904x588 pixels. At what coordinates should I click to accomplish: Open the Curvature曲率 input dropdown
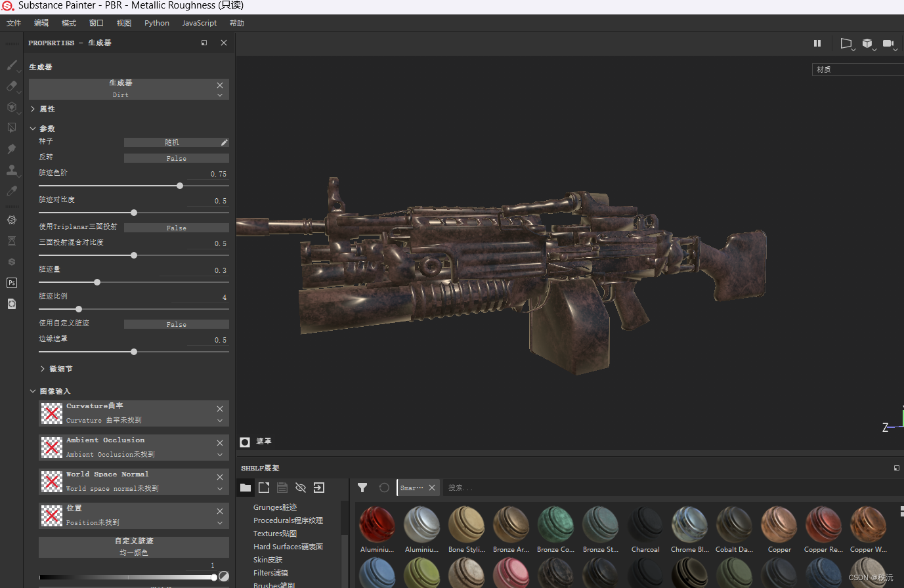point(220,421)
